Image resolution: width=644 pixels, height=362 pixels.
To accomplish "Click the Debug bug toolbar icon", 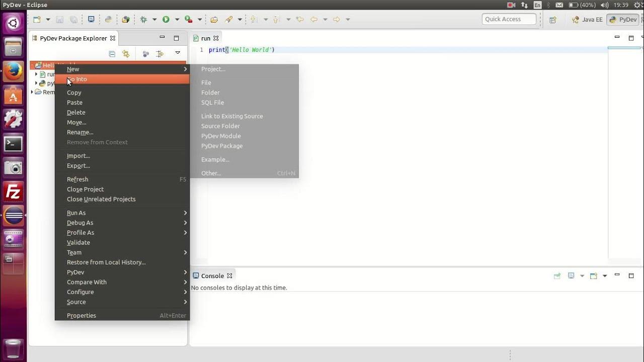I will tap(143, 20).
